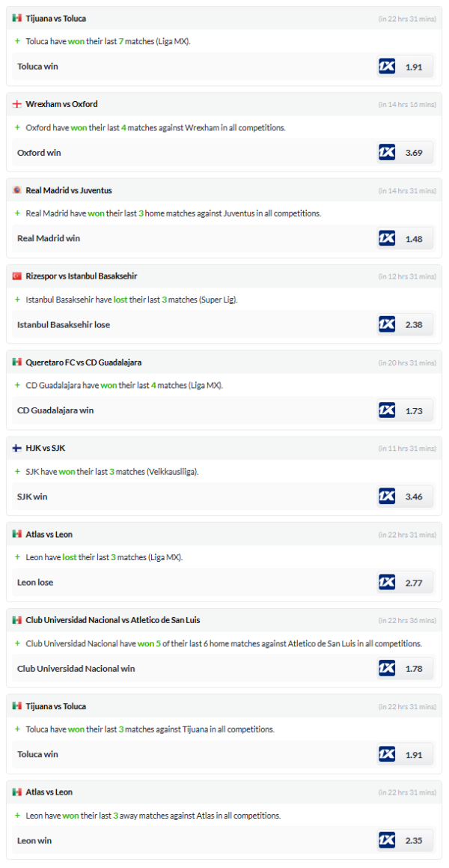The image size is (449, 868).
Task: Expand the plus next to SJK's Veikkausliiga stat
Action: pos(17,472)
